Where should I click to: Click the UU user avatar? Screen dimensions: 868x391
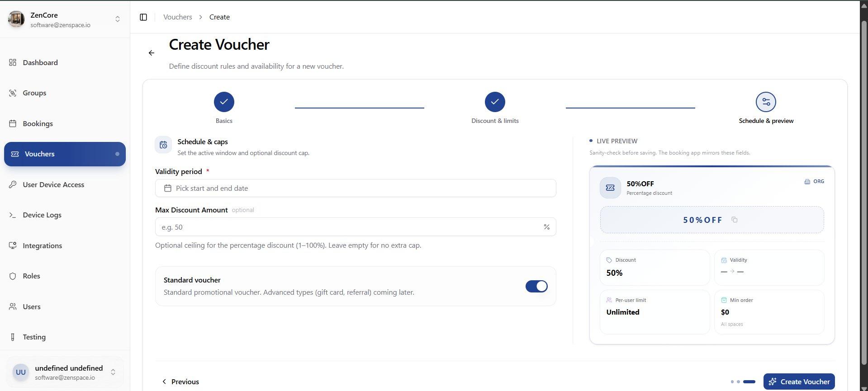click(21, 372)
